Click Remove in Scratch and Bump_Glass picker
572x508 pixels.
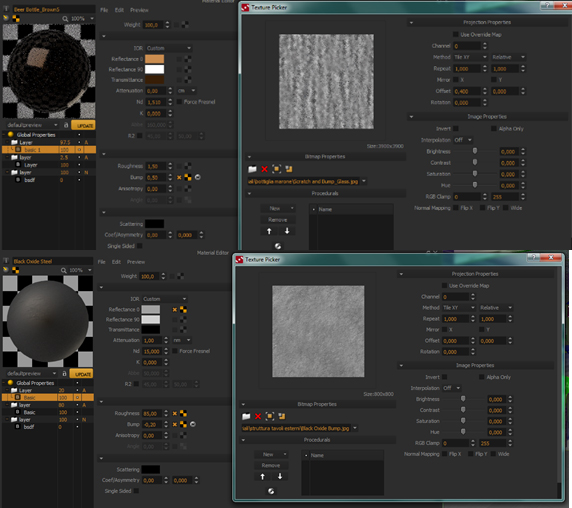(278, 220)
